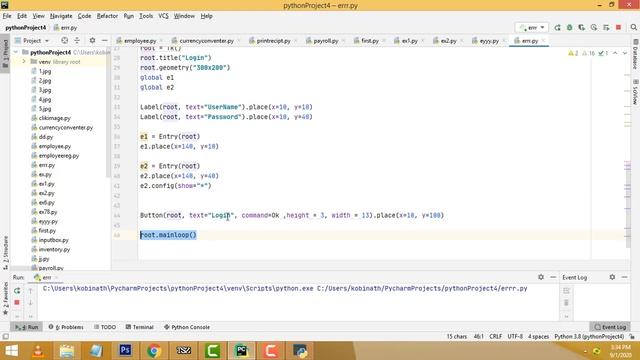Toggle the Project side tool window
The width and height of the screenshot is (640, 360).
point(5,54)
